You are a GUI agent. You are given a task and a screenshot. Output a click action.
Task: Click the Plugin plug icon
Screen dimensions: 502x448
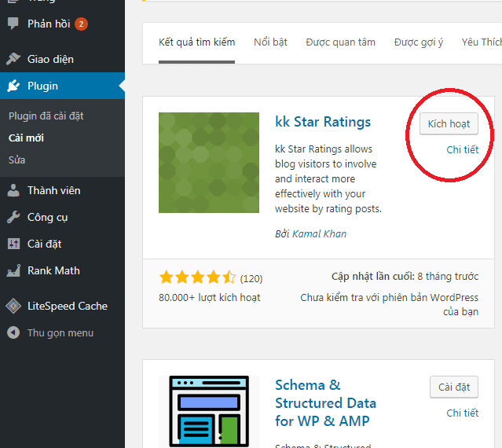coord(13,86)
